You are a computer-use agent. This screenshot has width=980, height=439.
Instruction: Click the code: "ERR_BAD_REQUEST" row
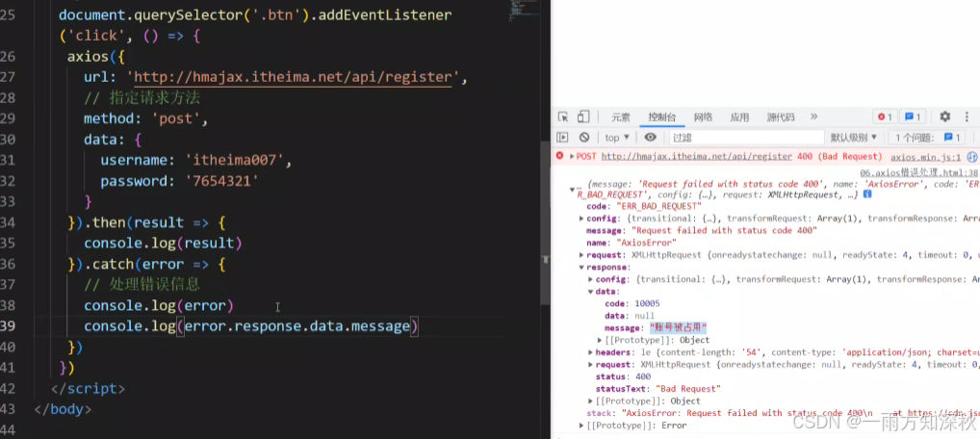(x=644, y=206)
